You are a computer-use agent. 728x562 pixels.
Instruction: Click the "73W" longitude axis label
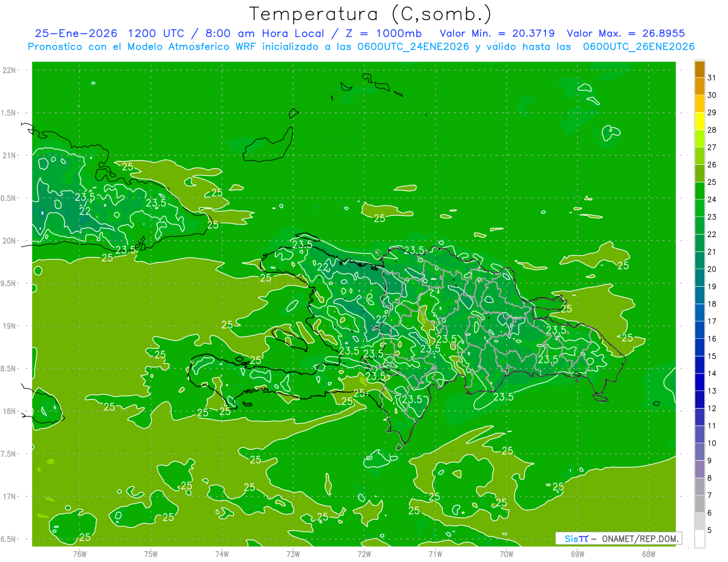pyautogui.click(x=293, y=554)
